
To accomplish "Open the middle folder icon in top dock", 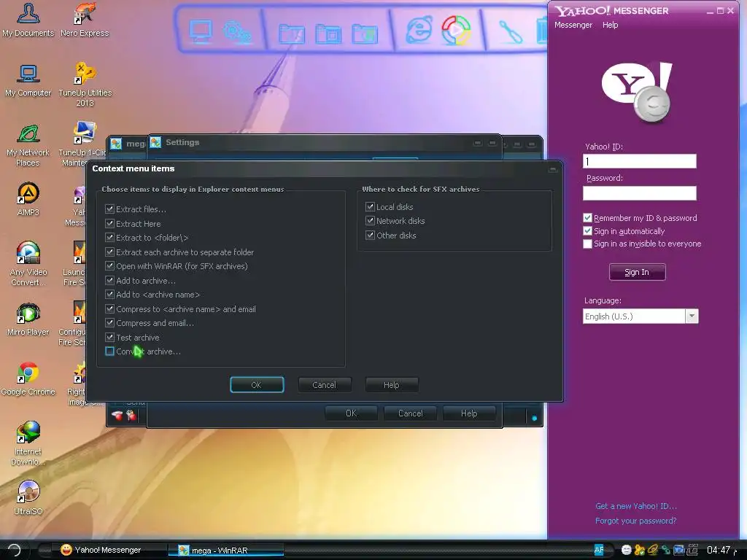I will click(328, 34).
